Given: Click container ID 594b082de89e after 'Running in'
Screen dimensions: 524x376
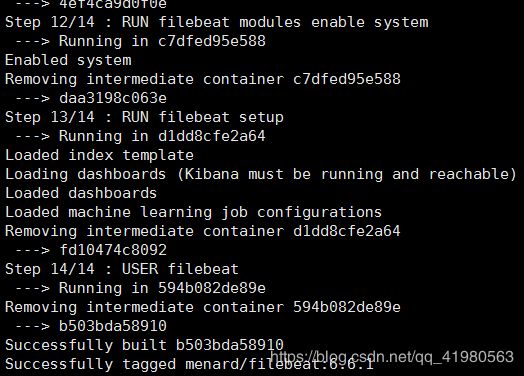Looking at the screenshot, I should [x=212, y=288].
